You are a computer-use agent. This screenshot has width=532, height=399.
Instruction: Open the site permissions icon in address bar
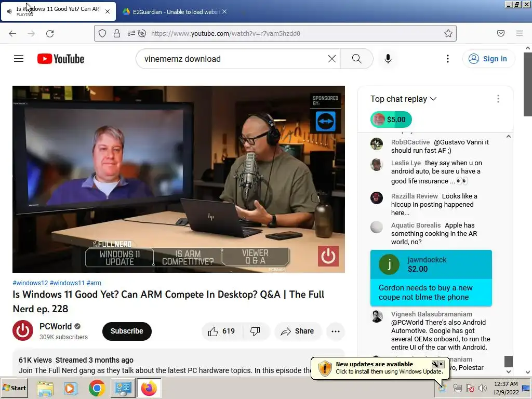pyautogui.click(x=131, y=33)
